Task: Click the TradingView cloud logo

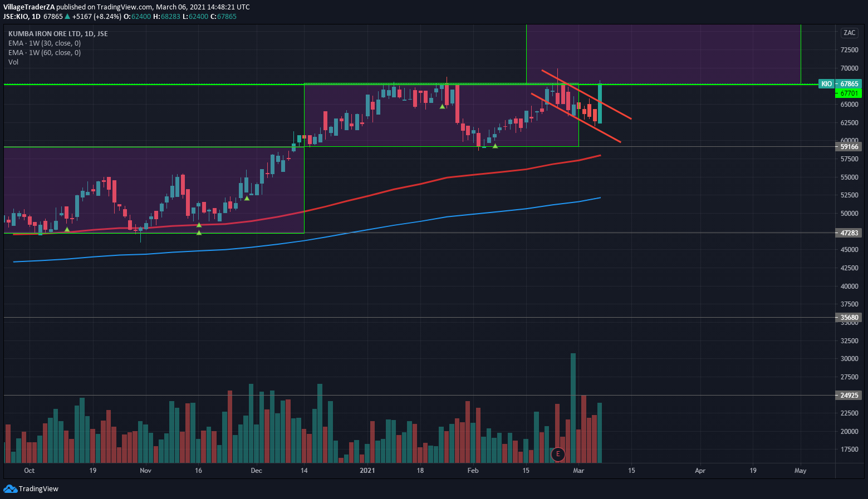Action: 10,488
